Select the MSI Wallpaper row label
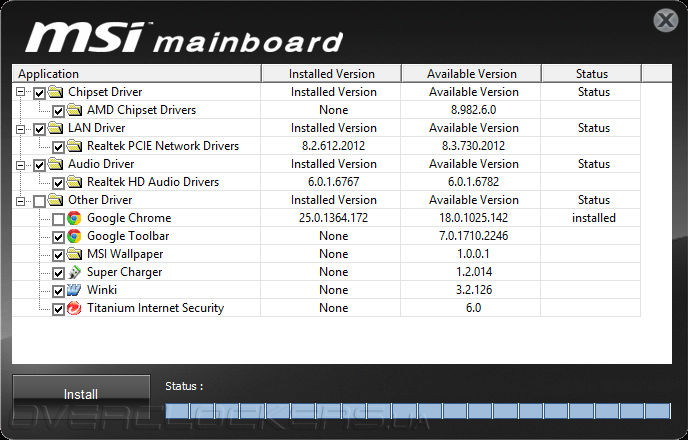 coord(125,254)
